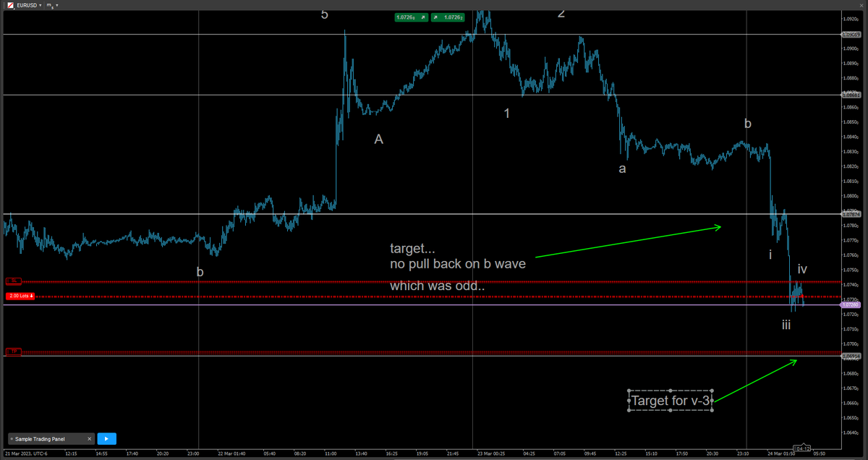Select green arrow from Target for v-3

pyautogui.click(x=755, y=380)
